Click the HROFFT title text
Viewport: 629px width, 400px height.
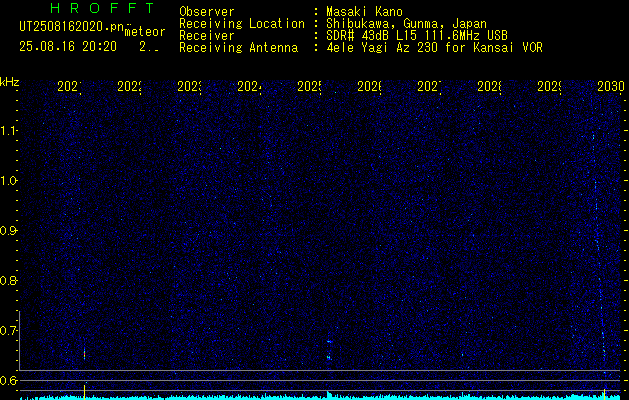(x=102, y=8)
